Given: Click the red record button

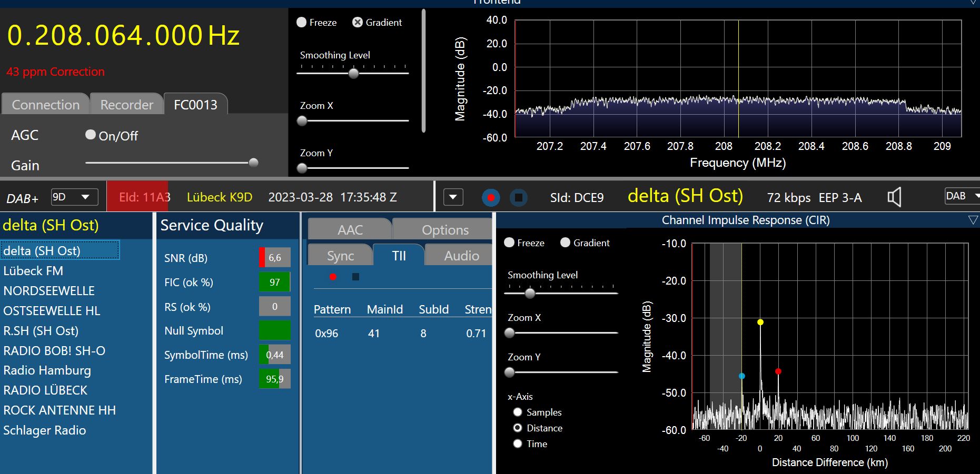Looking at the screenshot, I should pos(491,198).
